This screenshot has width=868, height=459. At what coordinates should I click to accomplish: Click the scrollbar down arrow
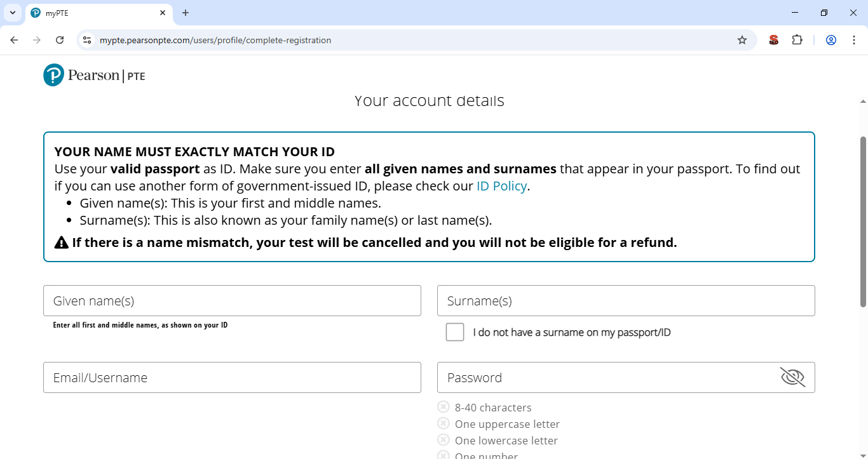coord(862,454)
